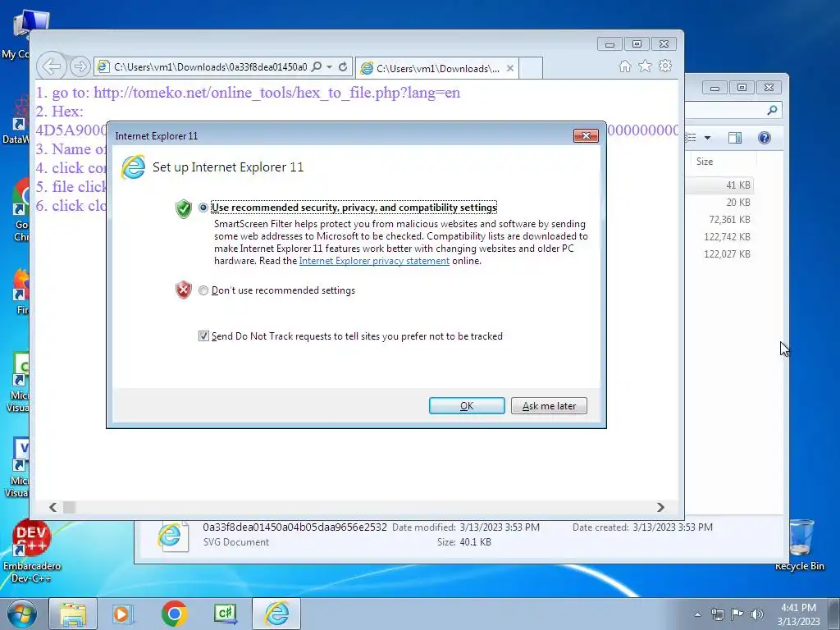840x630 pixels.
Task: Select Use recommended security settings radio button
Action: [203, 208]
